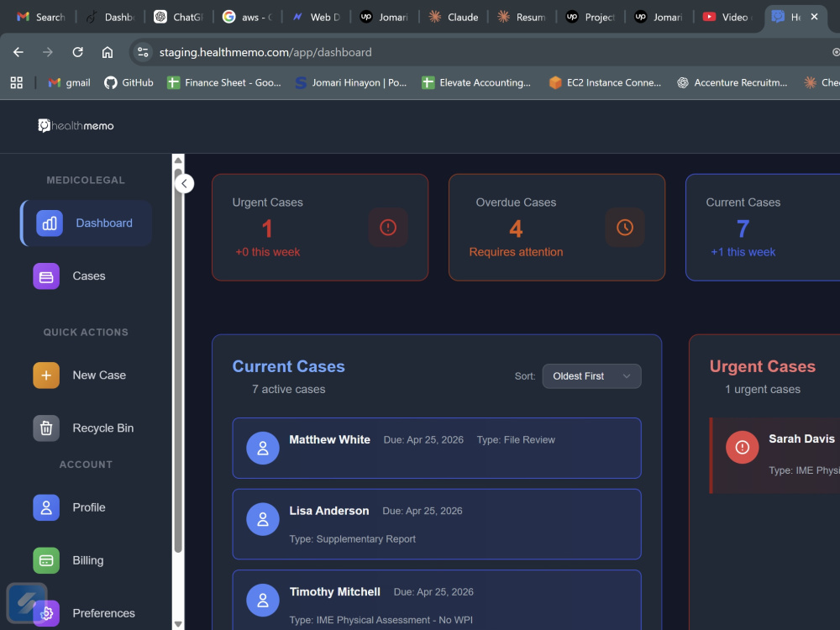The width and height of the screenshot is (840, 630).
Task: Go forward in browser
Action: [48, 52]
